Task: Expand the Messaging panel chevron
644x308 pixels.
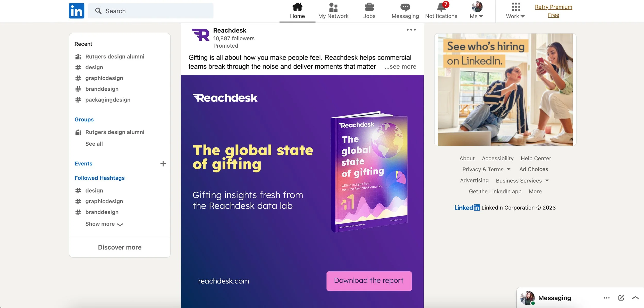Action: (635, 298)
